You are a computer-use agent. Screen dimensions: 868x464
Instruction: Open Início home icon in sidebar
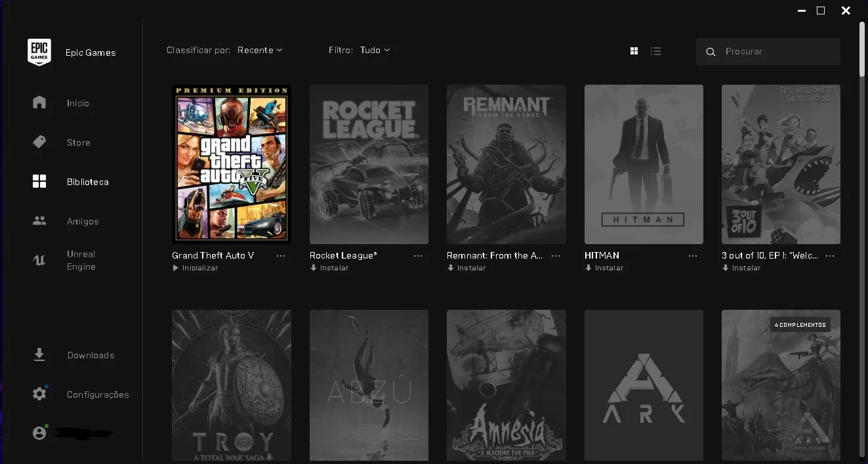click(39, 102)
